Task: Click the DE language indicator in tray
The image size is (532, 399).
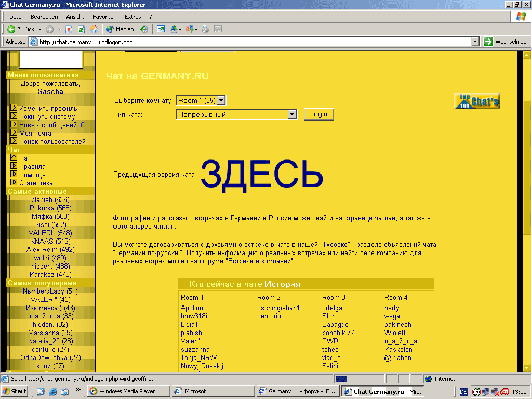Action: (464, 392)
